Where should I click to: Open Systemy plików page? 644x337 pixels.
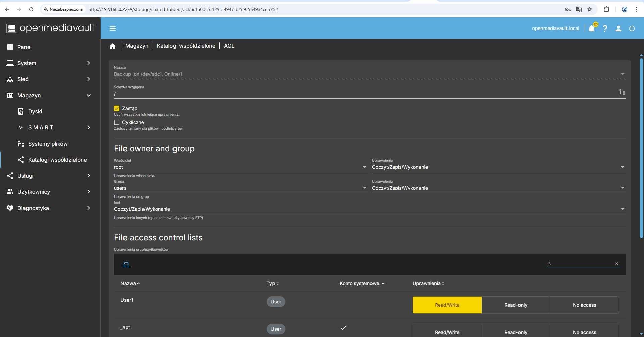(x=50, y=144)
